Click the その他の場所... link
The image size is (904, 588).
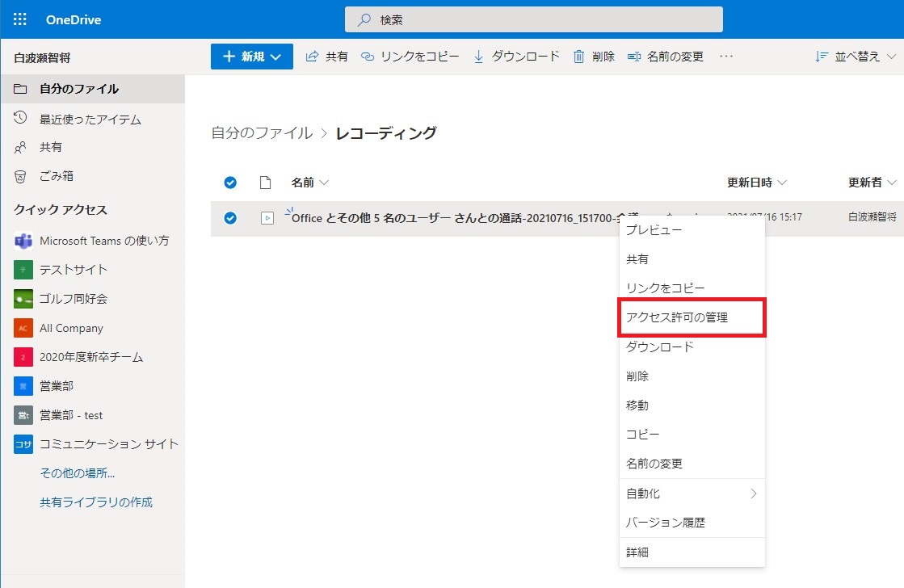pos(78,473)
